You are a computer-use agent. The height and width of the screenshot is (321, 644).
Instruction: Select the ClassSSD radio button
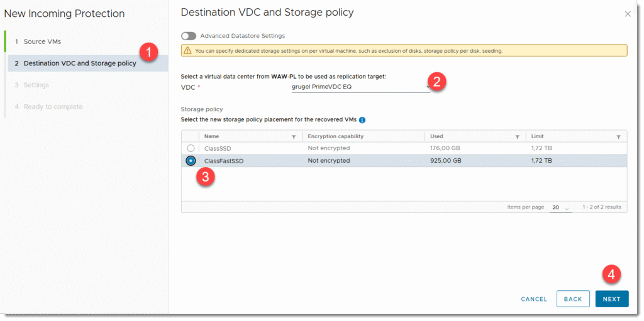tap(191, 148)
